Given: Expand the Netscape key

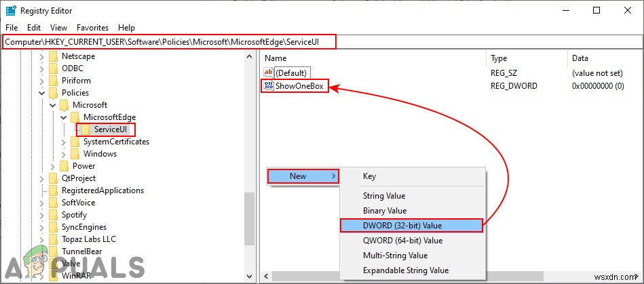Looking at the screenshot, I should point(42,56).
